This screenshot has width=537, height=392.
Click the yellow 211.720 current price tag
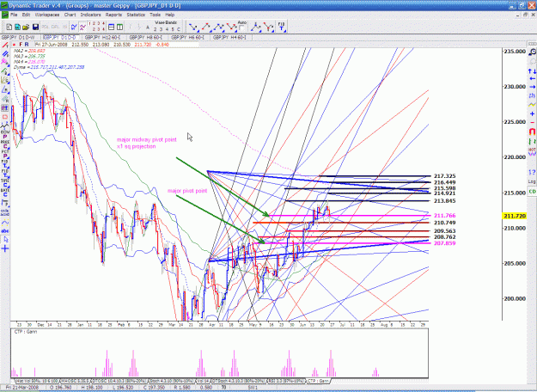[x=514, y=216]
